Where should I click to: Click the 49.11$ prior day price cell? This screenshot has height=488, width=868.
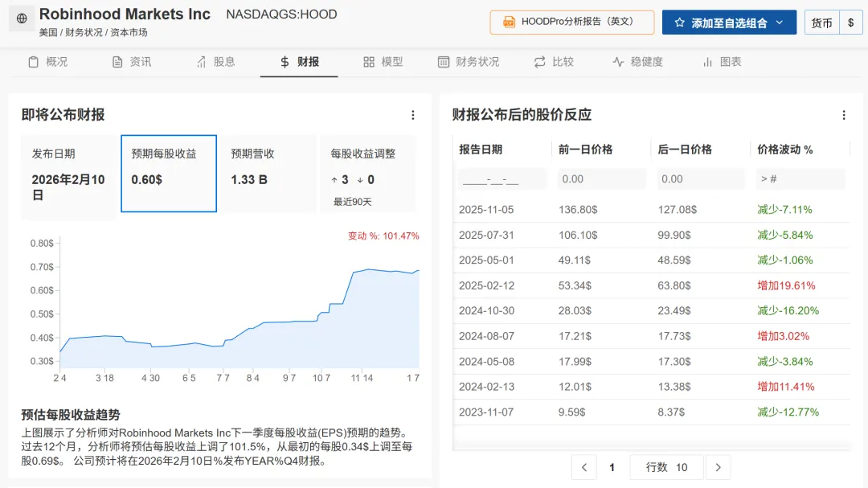(x=574, y=260)
